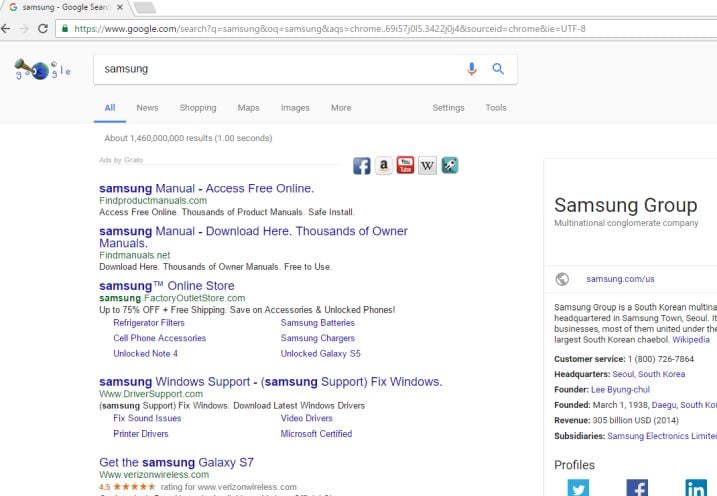Click samsung.FactoryOutletStore.com URL text
This screenshot has height=496, width=717.
pos(172,298)
